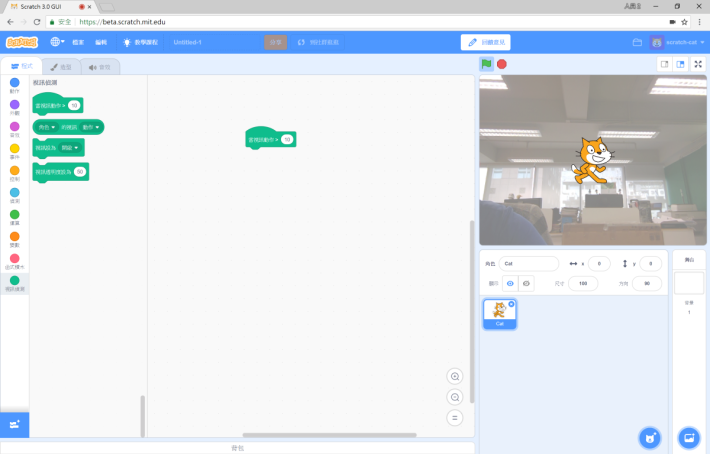Open the on/off dropdown in turn video block
Viewport: 710px width, 454px height.
coord(71,148)
